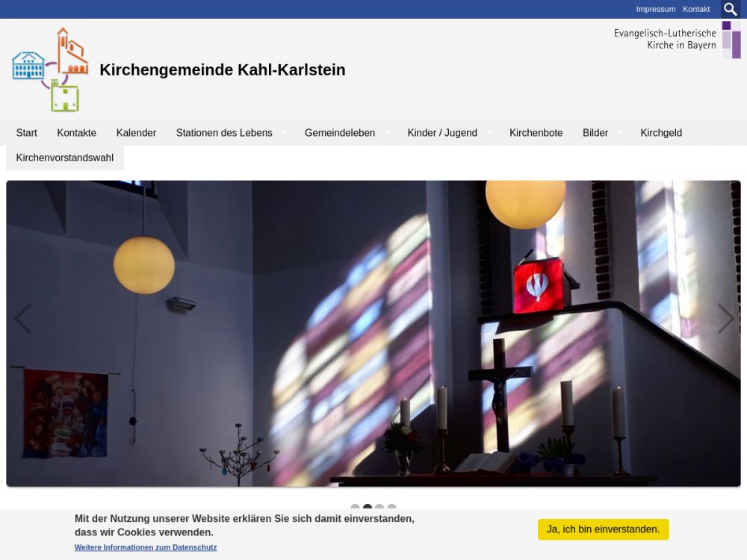Expand the Bilder dropdown arrow

(620, 133)
